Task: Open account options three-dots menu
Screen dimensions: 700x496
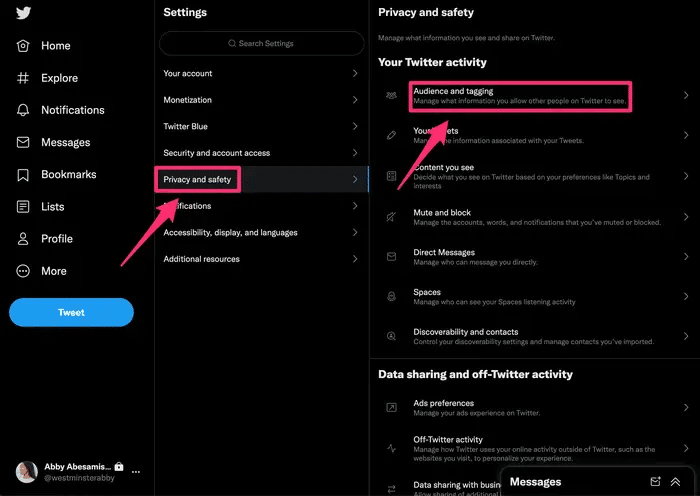Action: (136, 472)
